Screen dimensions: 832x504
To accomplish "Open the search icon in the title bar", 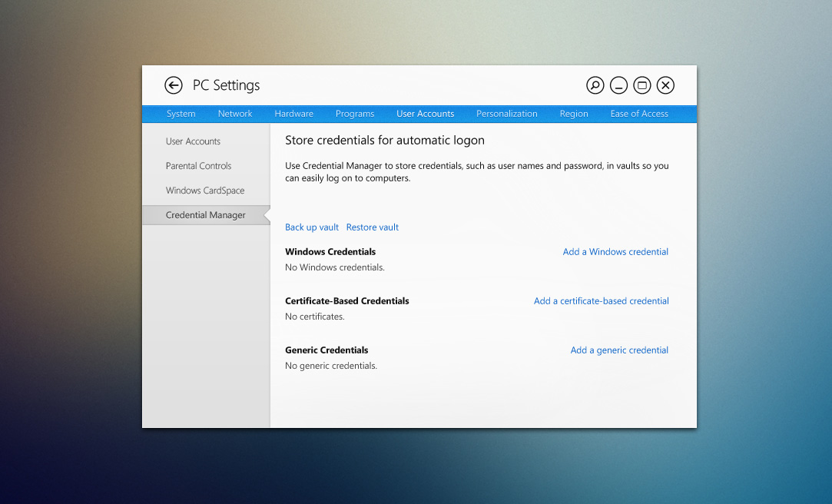I will click(x=595, y=85).
